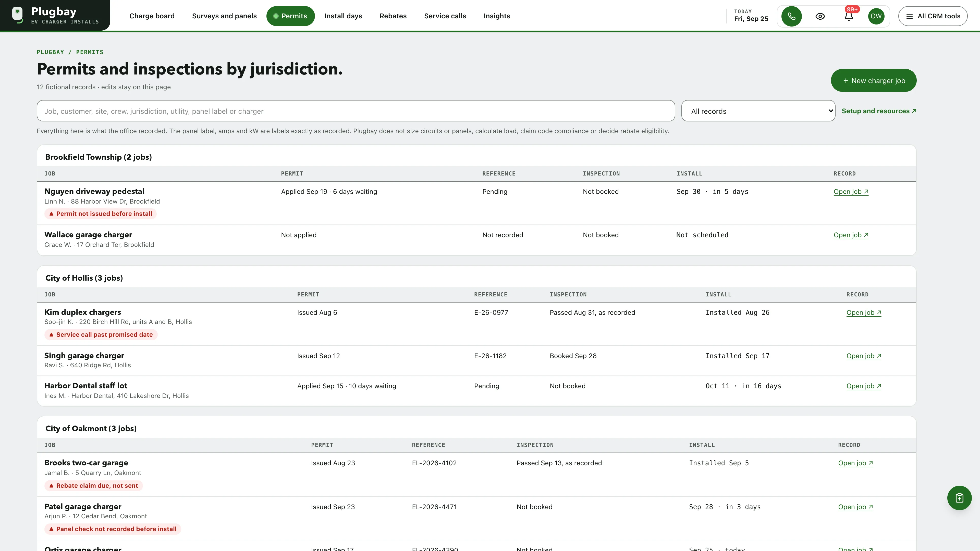Screen dimensions: 980x551
Task: Open the Insights tab
Action: tap(497, 16)
